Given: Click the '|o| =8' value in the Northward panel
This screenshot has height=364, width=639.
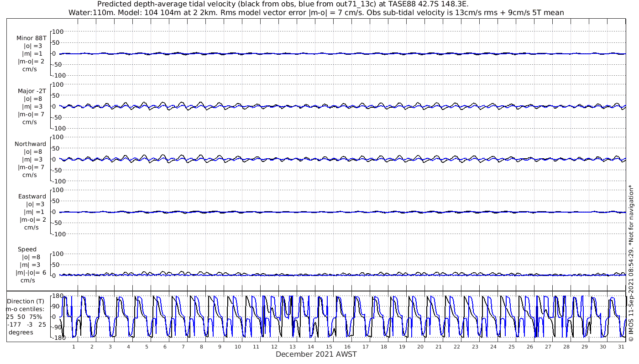Looking at the screenshot, I should [x=33, y=152].
